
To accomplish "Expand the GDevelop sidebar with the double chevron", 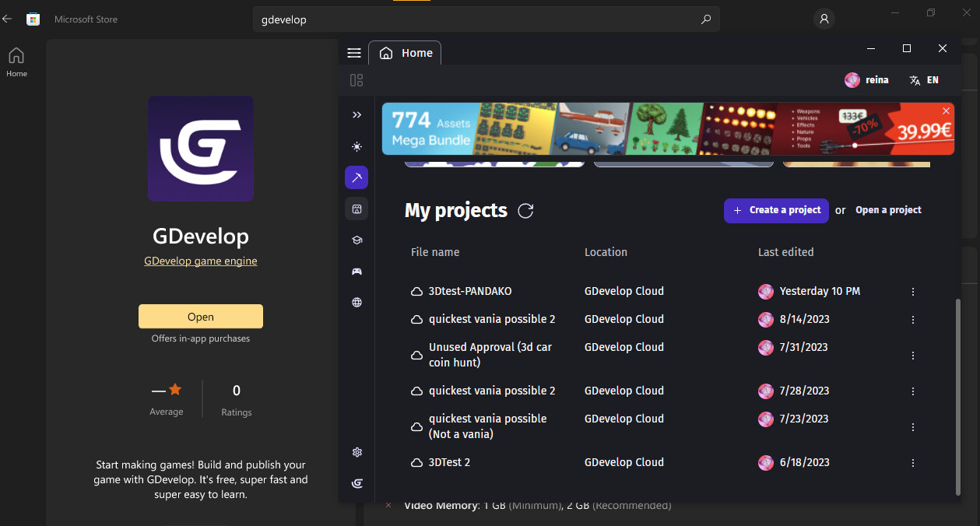I will (357, 115).
